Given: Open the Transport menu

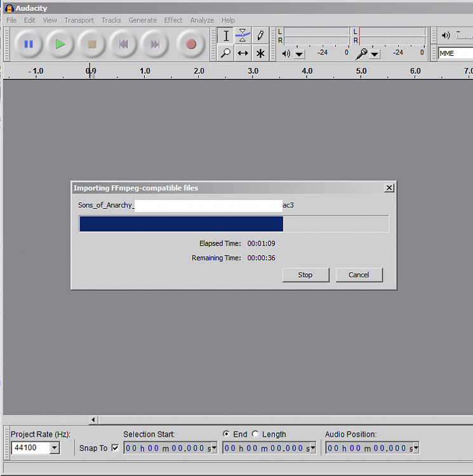Looking at the screenshot, I should click(79, 20).
